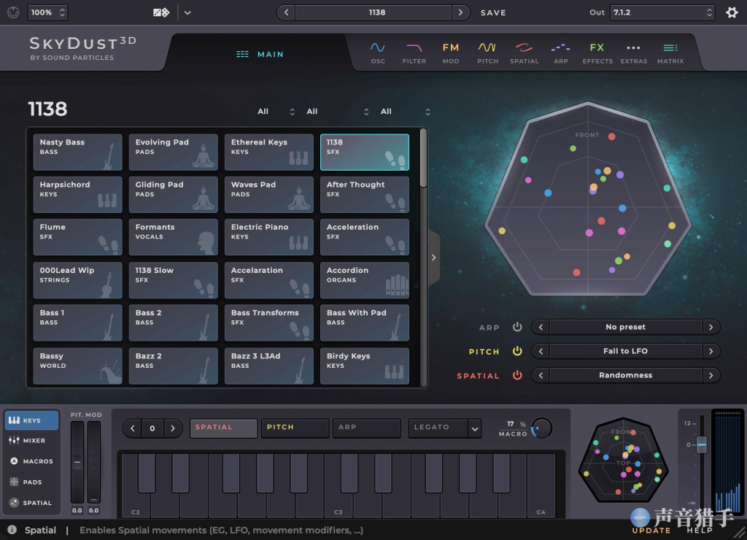747x540 pixels.
Task: Toggle keyboard SPATIAL enable button
Action: coord(223,428)
